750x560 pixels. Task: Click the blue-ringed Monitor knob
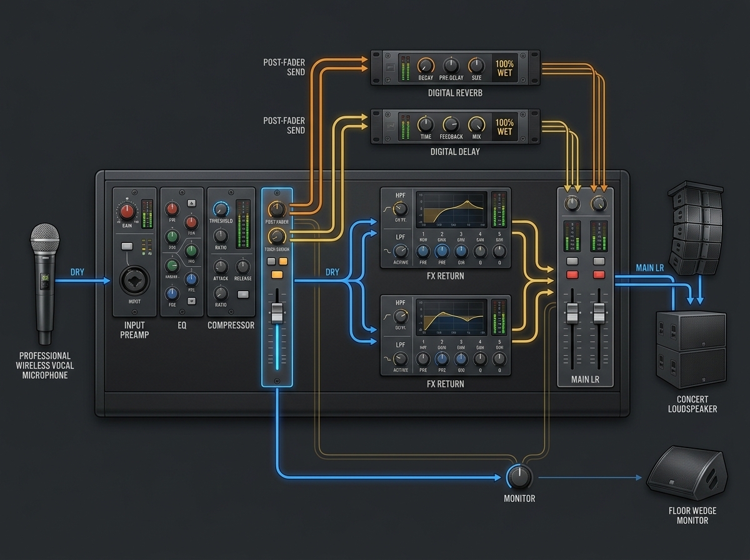pos(519,477)
